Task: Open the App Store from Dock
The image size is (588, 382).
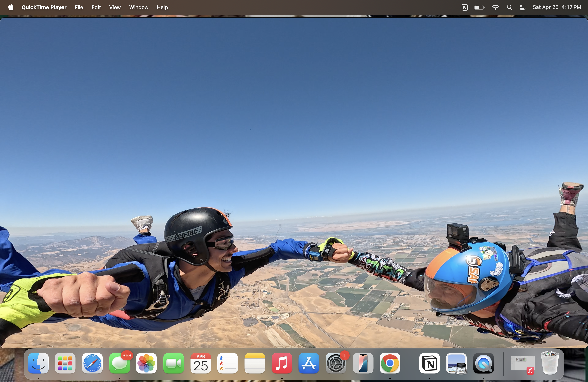Action: [309, 363]
